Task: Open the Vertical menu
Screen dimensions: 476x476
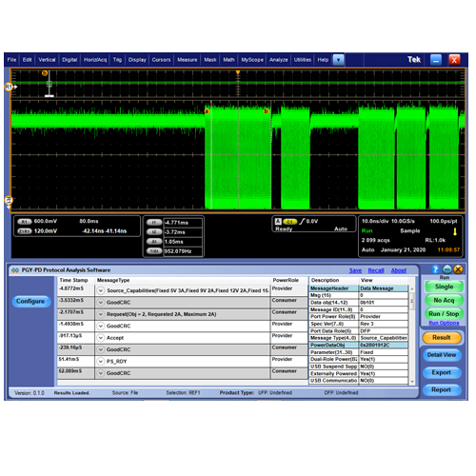Action: pyautogui.click(x=47, y=60)
